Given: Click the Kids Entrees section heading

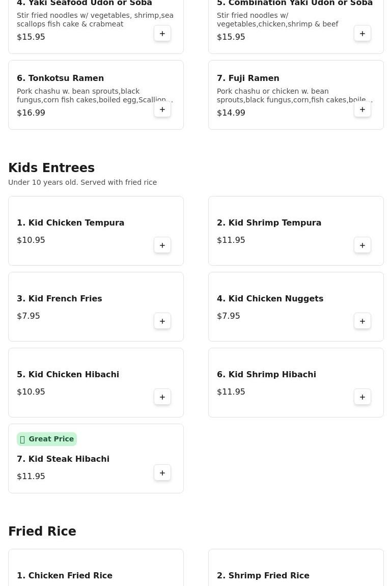Looking at the screenshot, I should click(x=51, y=168).
